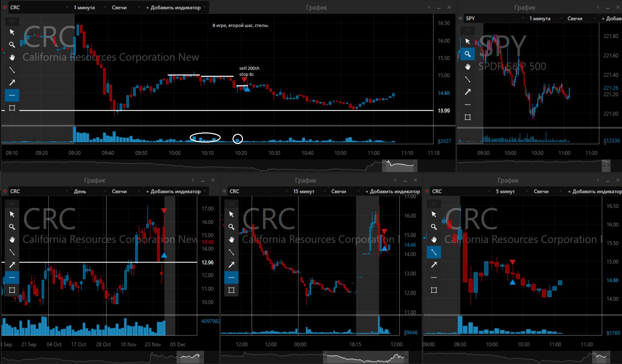Open the CRC ticker dropdown in the 1-minute chart
This screenshot has height=364, width=622.
coord(39,7)
